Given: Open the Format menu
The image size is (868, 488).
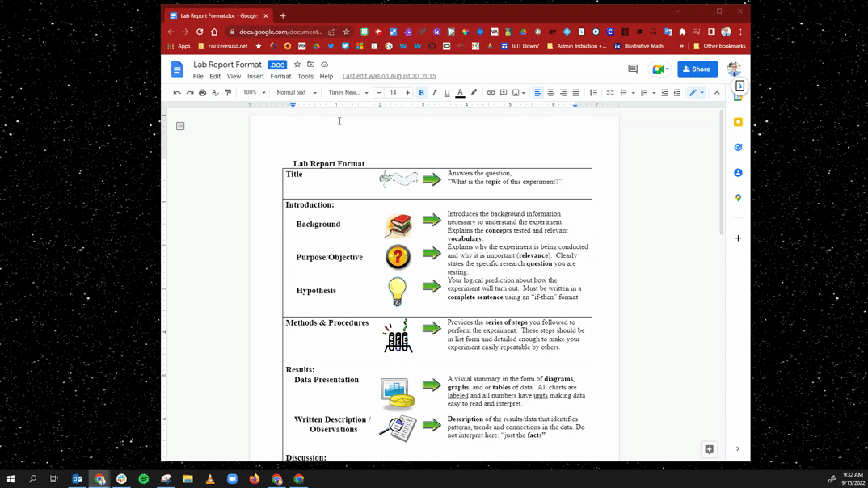Looking at the screenshot, I should tap(280, 77).
